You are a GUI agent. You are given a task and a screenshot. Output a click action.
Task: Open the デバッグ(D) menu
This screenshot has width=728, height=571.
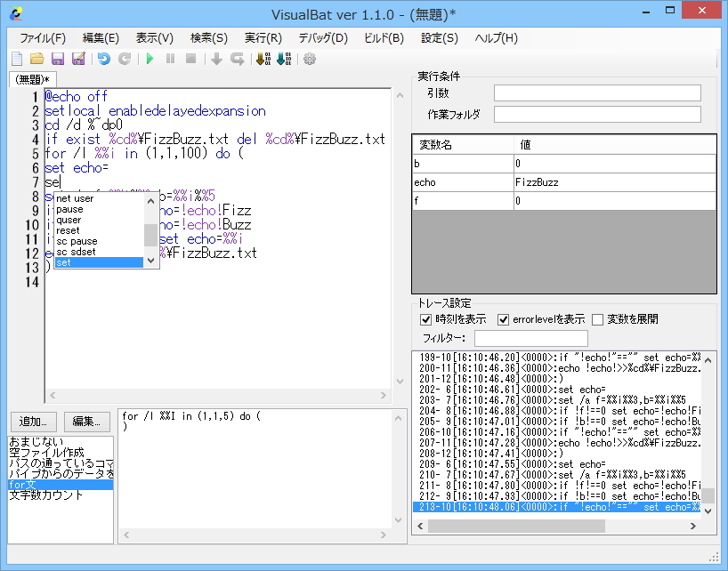(x=321, y=38)
